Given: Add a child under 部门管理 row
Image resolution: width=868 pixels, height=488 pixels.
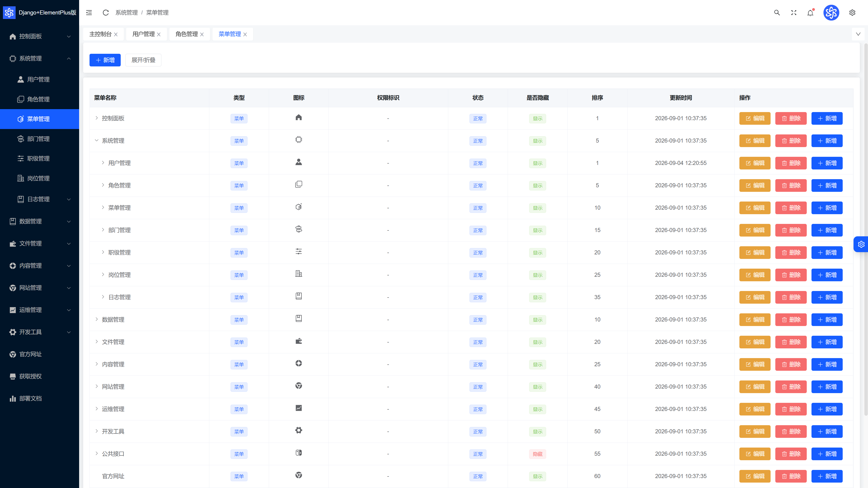Looking at the screenshot, I should click(827, 230).
